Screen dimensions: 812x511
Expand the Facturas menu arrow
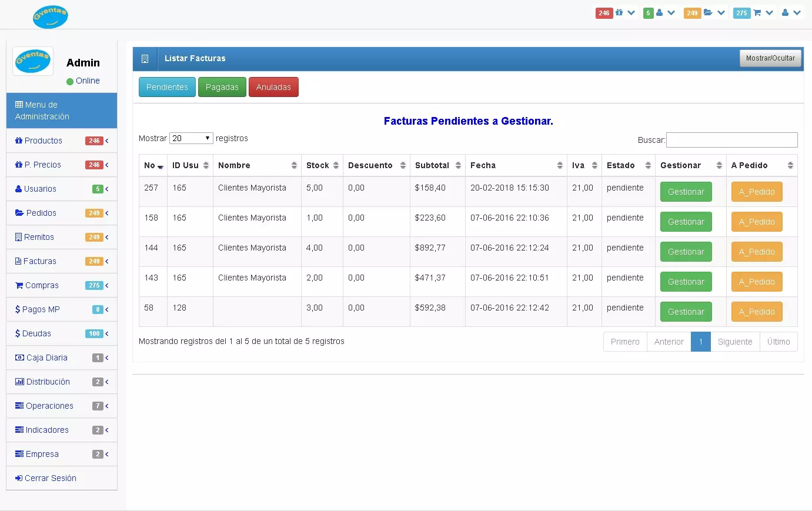pyautogui.click(x=107, y=261)
